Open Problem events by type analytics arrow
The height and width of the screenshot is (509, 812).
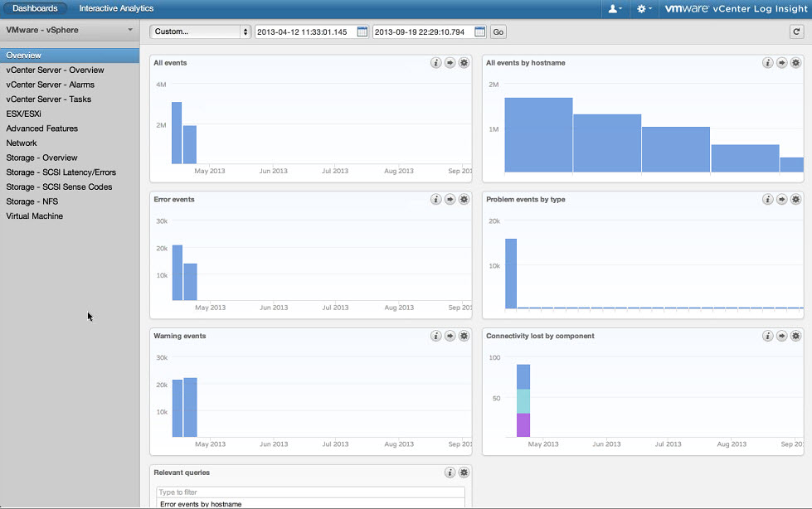(x=782, y=199)
